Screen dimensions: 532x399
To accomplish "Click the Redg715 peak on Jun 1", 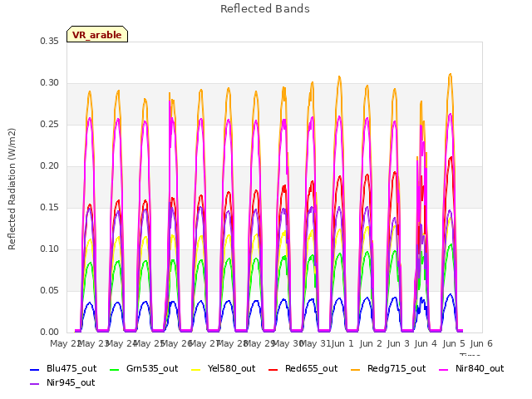I will pos(339,77).
